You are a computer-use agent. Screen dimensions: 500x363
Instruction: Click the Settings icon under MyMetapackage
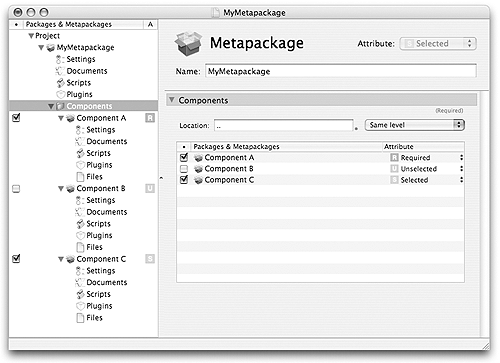(59, 59)
